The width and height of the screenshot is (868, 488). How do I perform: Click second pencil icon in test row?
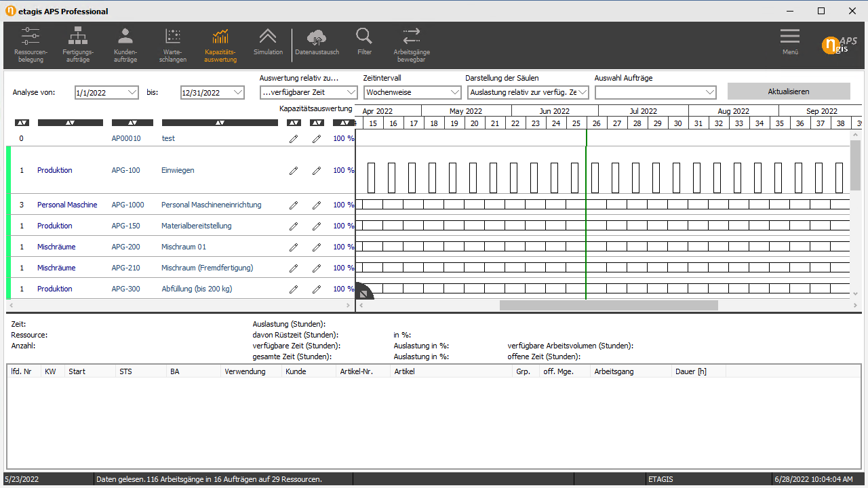(317, 139)
